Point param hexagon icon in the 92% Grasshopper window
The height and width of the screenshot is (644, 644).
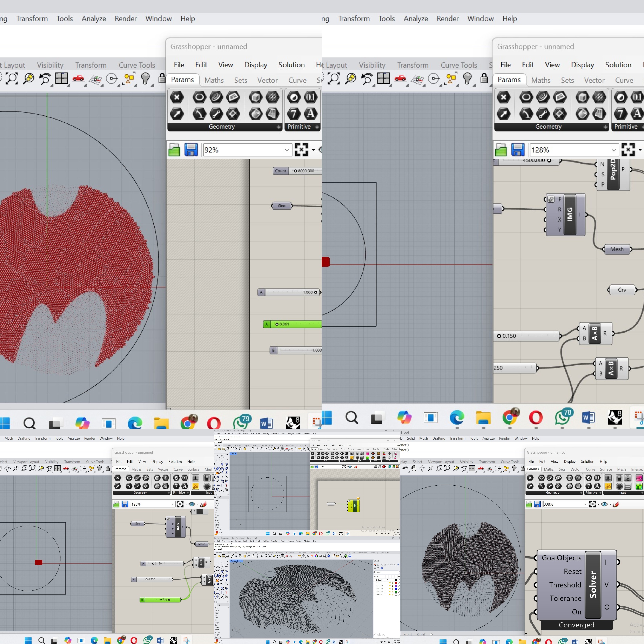click(x=177, y=97)
